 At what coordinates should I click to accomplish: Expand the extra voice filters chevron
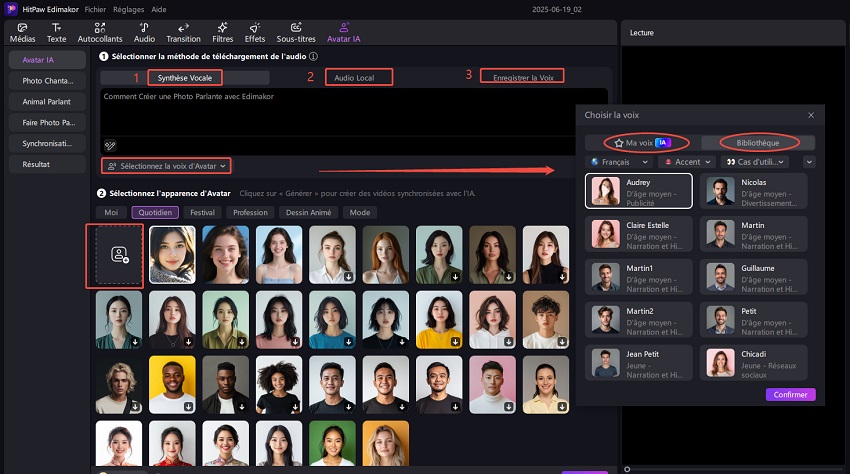tap(809, 162)
